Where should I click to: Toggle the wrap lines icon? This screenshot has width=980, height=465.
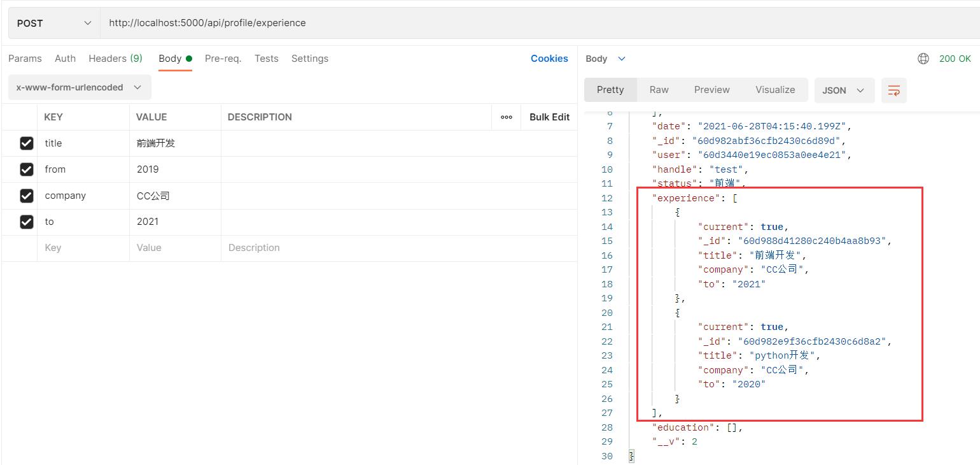[894, 90]
